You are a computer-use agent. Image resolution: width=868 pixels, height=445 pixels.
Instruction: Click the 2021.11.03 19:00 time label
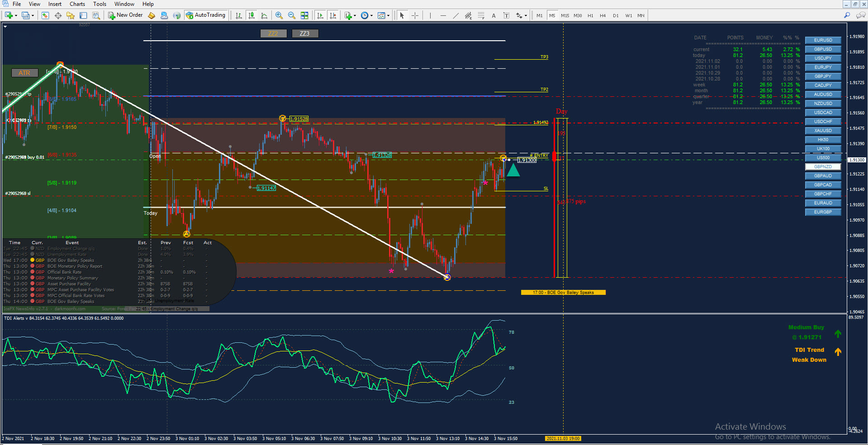(x=563, y=439)
